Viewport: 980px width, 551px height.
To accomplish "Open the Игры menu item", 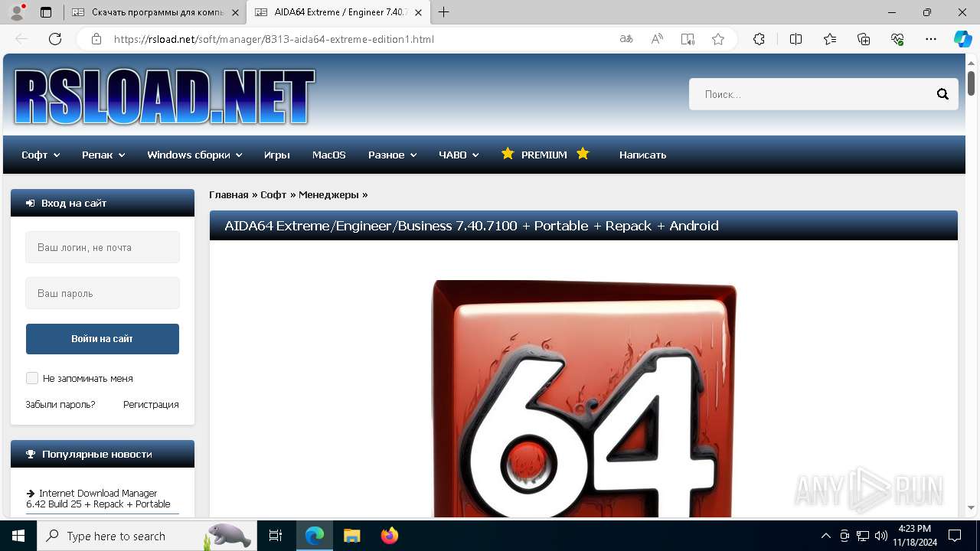I will 277,155.
